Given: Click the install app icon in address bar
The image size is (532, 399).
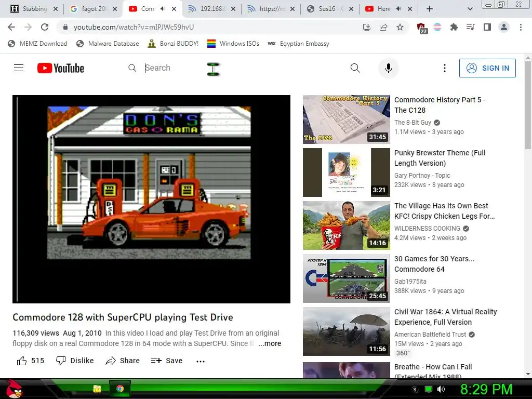Looking at the screenshot, I should click(367, 27).
